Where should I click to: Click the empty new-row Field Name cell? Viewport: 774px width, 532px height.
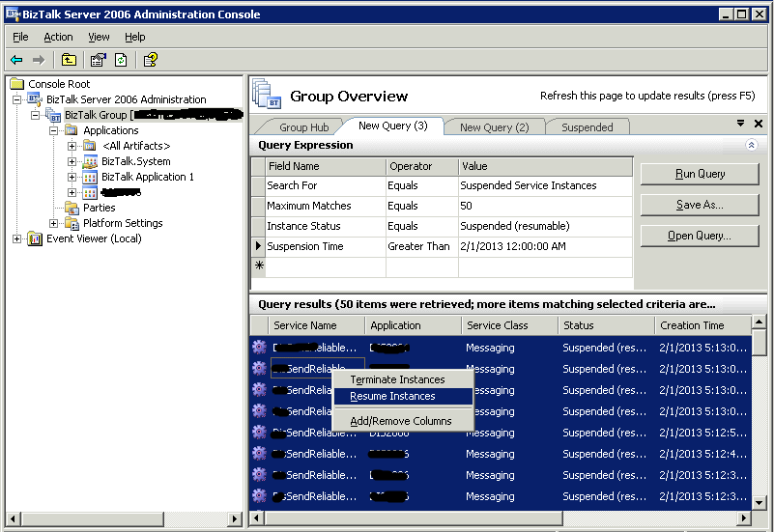tap(326, 266)
